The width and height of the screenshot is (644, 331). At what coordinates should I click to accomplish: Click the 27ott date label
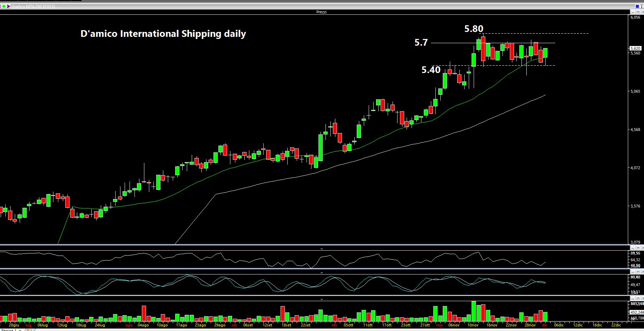[x=425, y=325]
